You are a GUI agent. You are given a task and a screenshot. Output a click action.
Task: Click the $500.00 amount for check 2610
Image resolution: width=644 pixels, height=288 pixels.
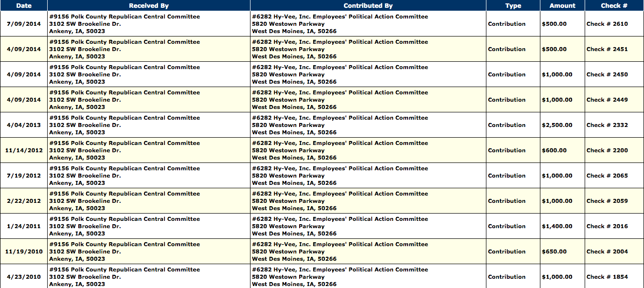(554, 24)
